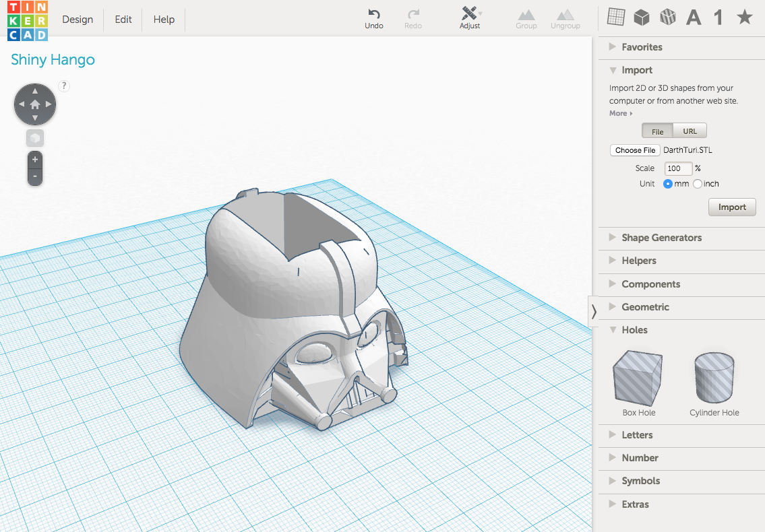765x532 pixels.
Task: Open the Edit menu
Action: pos(123,20)
